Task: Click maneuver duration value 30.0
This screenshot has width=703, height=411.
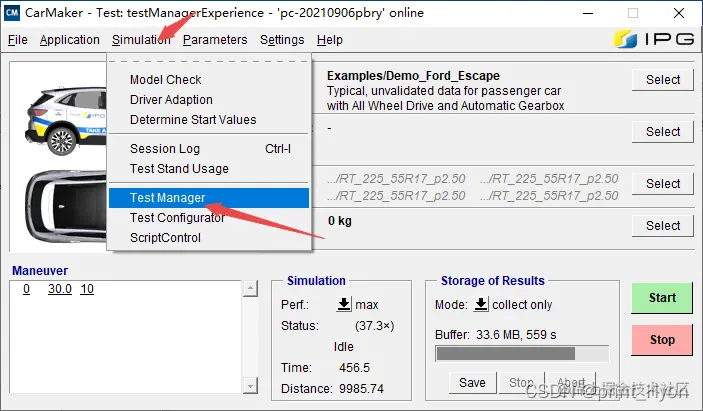Action: (60, 289)
